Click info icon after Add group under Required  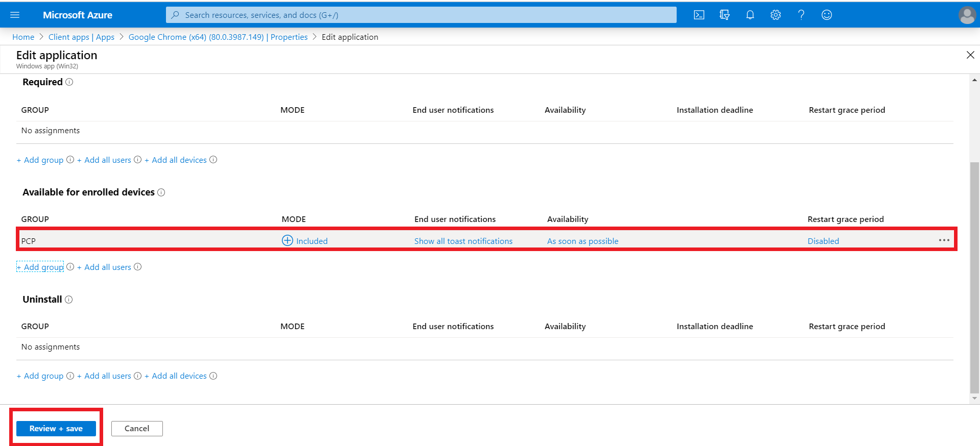click(70, 160)
